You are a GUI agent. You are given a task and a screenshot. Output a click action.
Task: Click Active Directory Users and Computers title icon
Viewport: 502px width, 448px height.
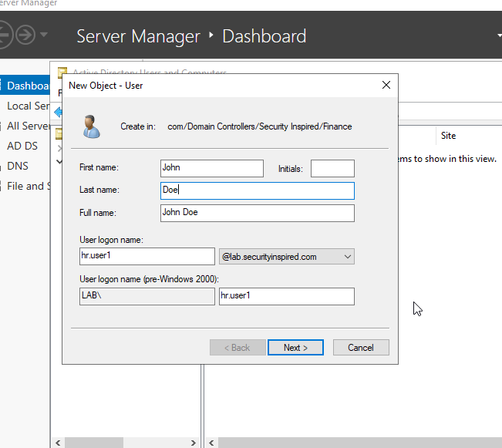click(x=62, y=72)
